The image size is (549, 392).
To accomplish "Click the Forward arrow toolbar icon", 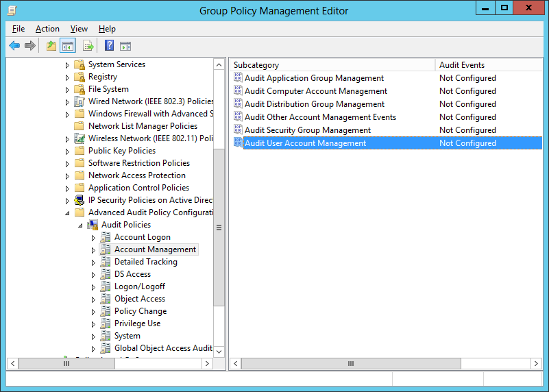I will pyautogui.click(x=30, y=45).
